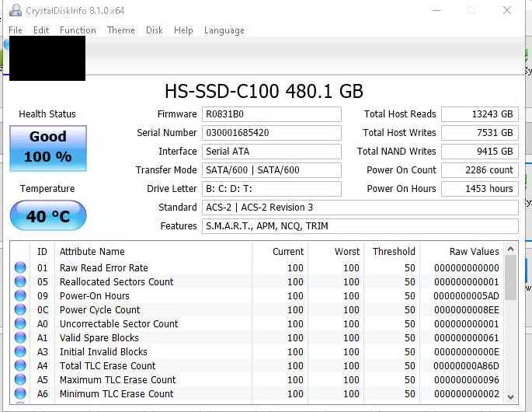Open the Function menu
Screen dimensions: 532x412
coord(78,30)
